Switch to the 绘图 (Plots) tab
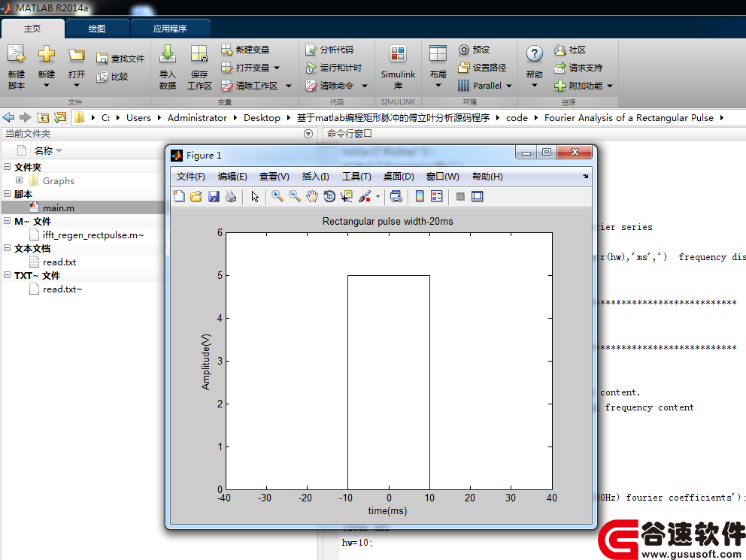Viewport: 746px width, 560px height. coord(97,29)
